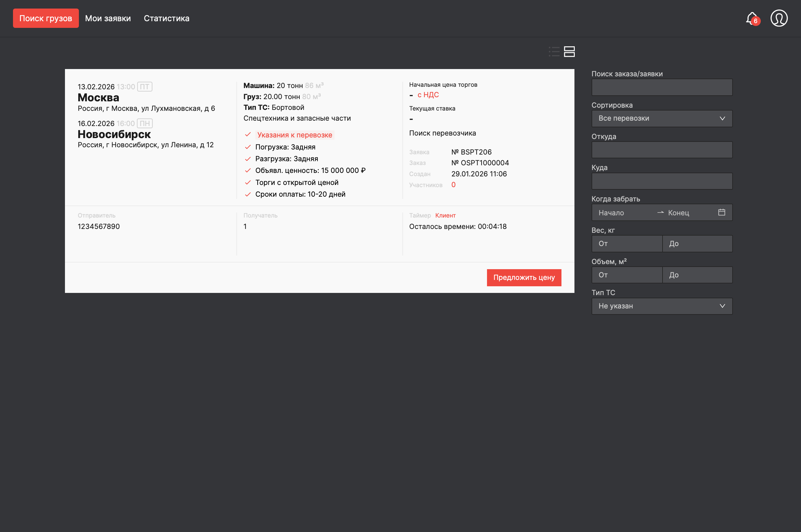Open the user profile icon
This screenshot has height=532, width=801.
(x=779, y=18)
